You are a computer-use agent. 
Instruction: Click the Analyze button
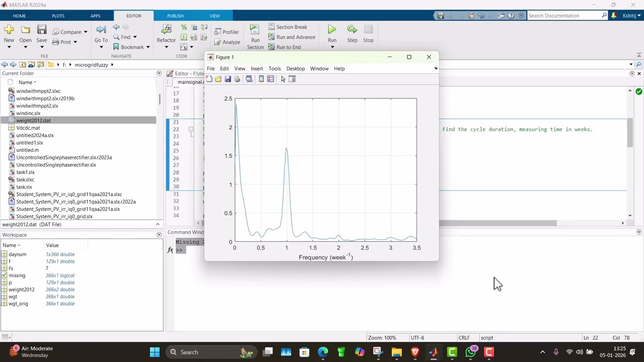click(227, 42)
